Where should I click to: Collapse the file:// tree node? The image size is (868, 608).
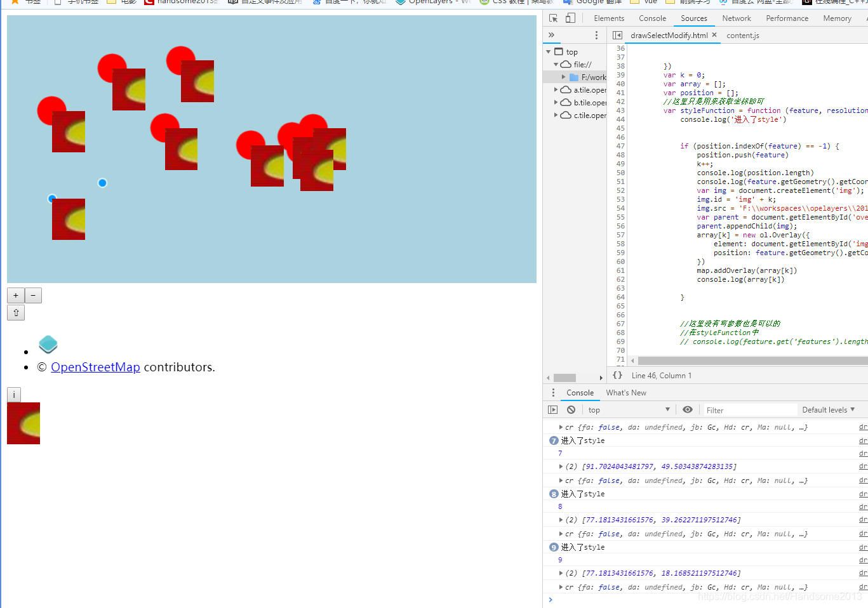pyautogui.click(x=556, y=65)
